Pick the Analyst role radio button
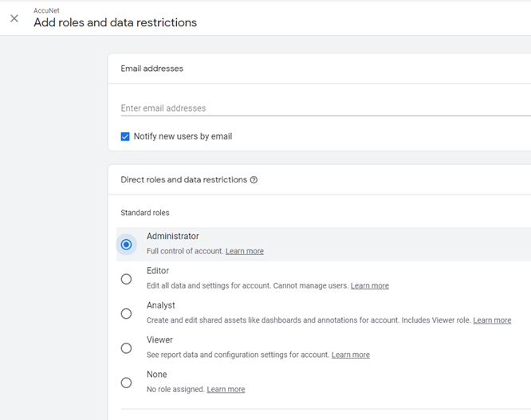 (126, 313)
